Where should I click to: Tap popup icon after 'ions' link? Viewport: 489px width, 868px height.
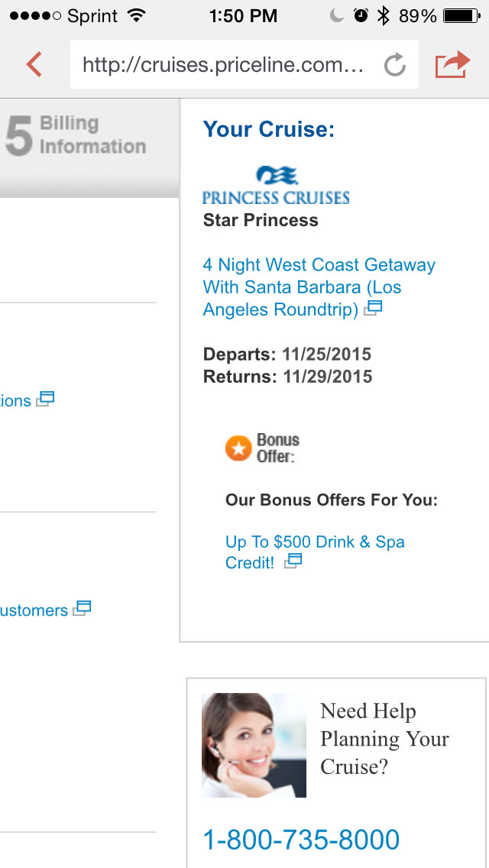tap(46, 399)
